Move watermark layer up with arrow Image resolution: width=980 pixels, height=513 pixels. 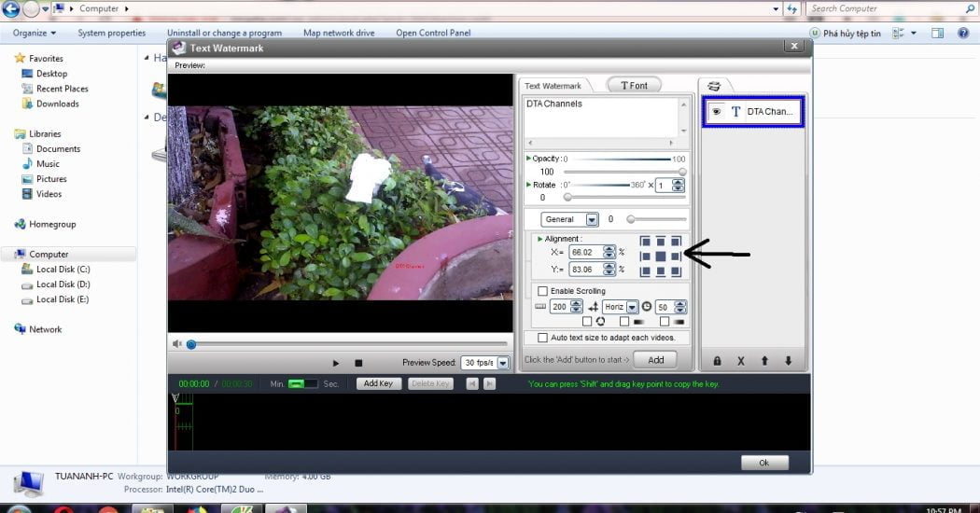[x=764, y=361]
